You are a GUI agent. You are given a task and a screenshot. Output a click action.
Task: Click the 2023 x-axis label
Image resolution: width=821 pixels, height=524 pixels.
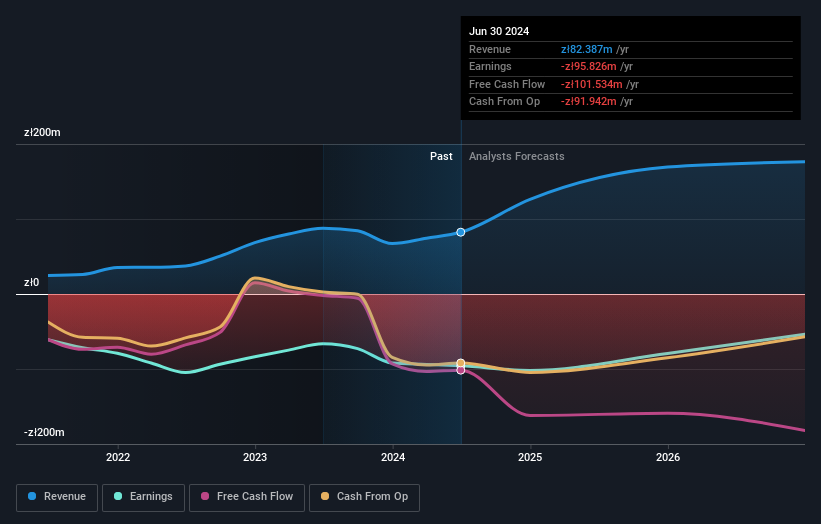pos(255,458)
